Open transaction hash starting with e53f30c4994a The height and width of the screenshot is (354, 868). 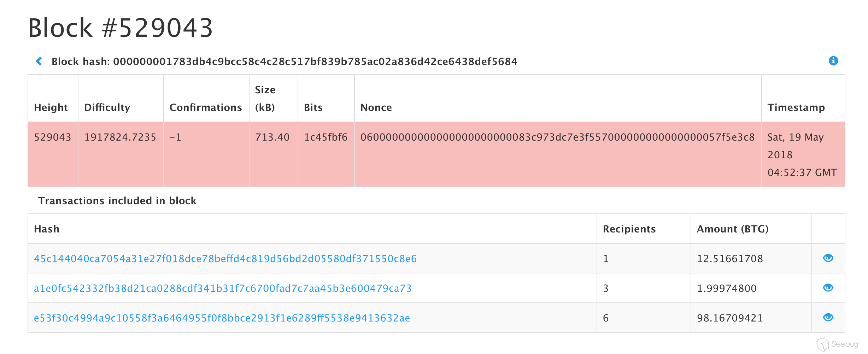tap(222, 318)
